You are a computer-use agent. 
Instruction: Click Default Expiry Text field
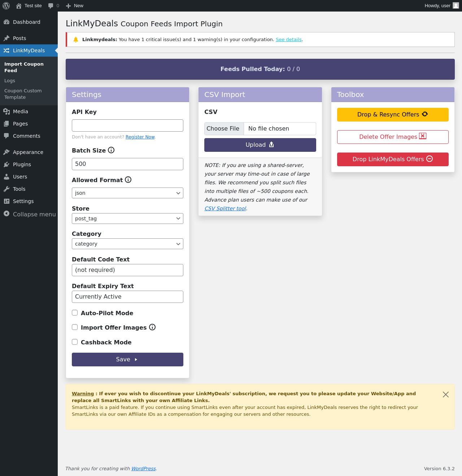pyautogui.click(x=127, y=297)
